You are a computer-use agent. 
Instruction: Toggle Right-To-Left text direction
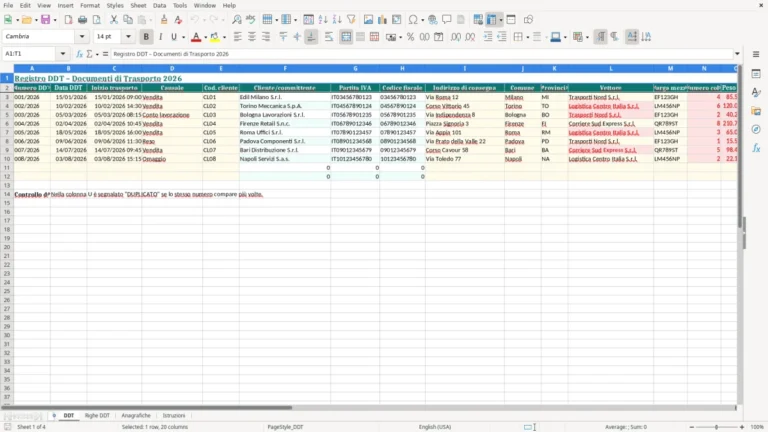(x=614, y=37)
